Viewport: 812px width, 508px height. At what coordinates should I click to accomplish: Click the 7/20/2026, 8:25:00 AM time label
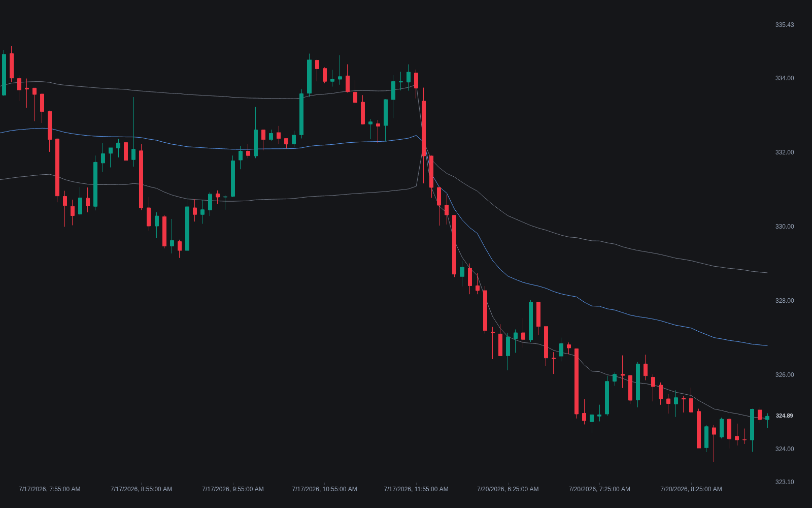tap(691, 489)
